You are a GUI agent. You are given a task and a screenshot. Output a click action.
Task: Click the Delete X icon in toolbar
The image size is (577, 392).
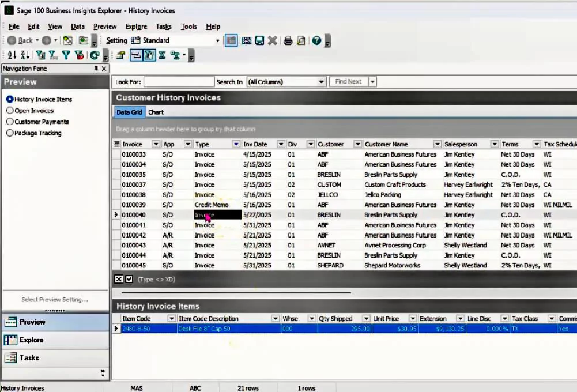point(272,40)
